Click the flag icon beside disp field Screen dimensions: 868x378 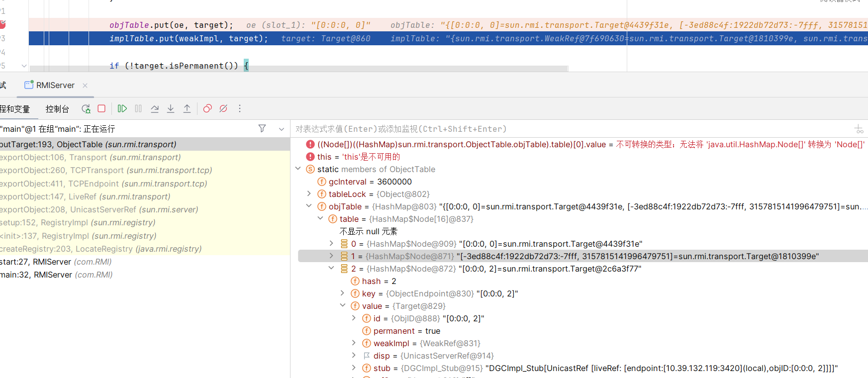(367, 356)
